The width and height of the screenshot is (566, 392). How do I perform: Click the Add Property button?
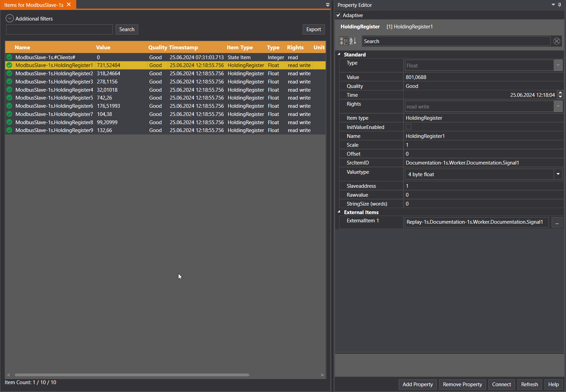click(417, 384)
